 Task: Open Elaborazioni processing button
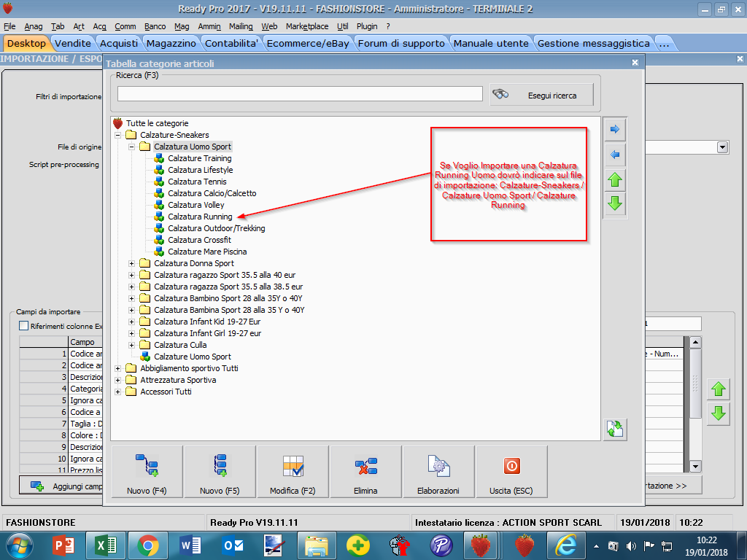[438, 472]
